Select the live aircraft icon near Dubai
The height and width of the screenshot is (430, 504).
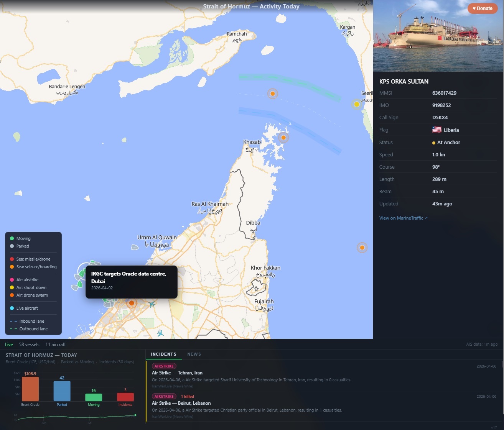pyautogui.click(x=152, y=304)
